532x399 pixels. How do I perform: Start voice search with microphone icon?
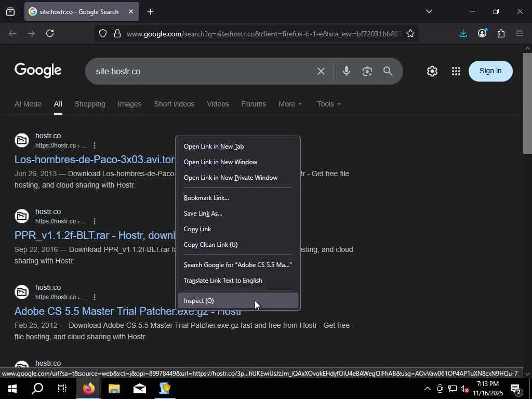(x=346, y=71)
